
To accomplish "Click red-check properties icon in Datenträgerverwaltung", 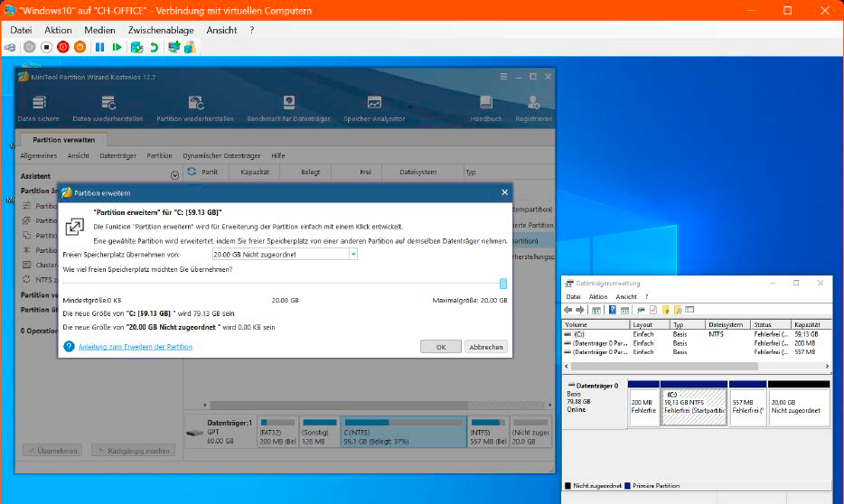I will 653,310.
